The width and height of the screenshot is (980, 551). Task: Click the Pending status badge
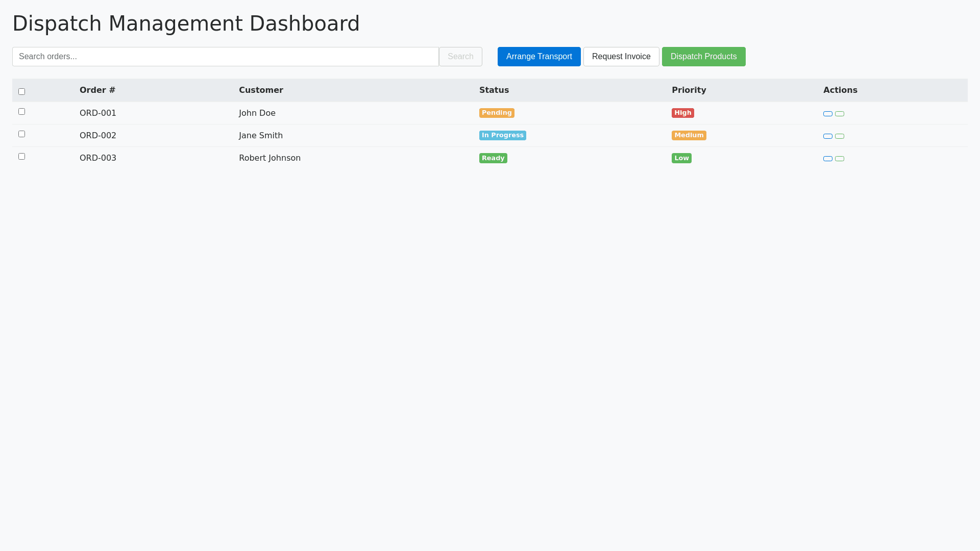click(x=497, y=113)
